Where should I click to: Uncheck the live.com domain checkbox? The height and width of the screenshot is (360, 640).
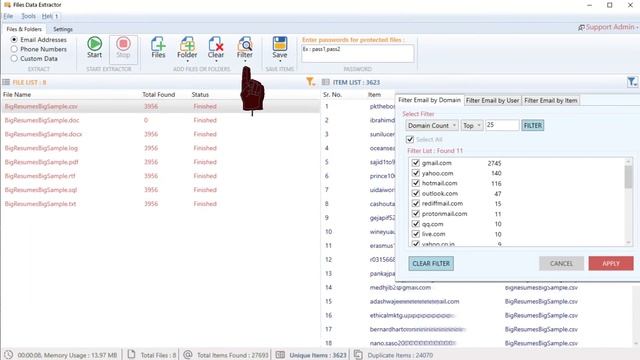coord(416,234)
